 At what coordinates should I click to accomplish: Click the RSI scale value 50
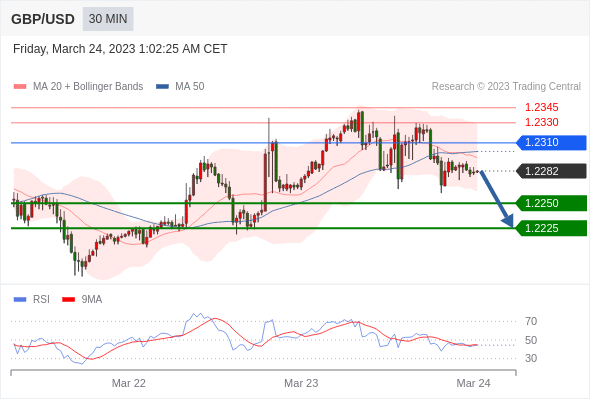tap(531, 340)
